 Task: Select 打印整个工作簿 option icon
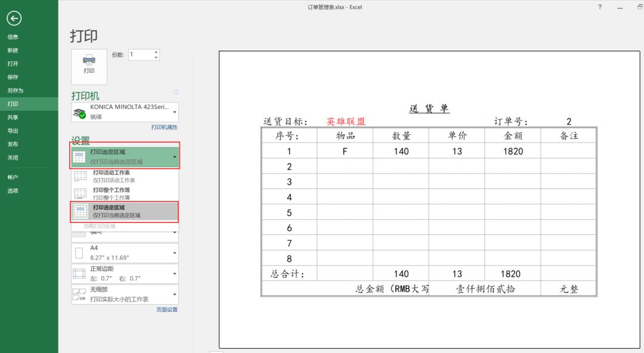pyautogui.click(x=80, y=194)
